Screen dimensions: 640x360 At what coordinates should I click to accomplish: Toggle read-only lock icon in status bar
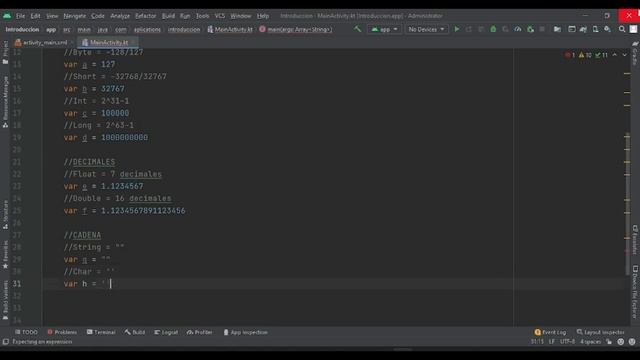click(609, 342)
